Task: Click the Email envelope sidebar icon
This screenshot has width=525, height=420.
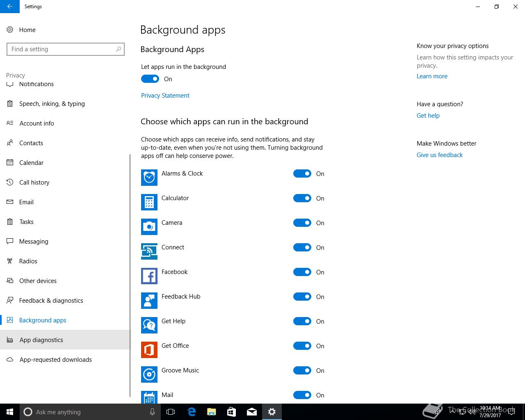Action: (x=10, y=202)
